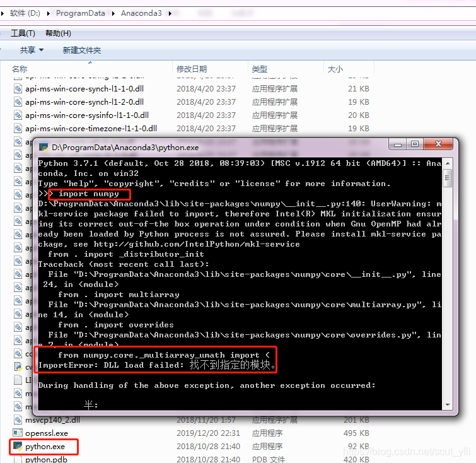This screenshot has height=463, width=476.
Task: Open the 帮助(H) menu
Action: (x=58, y=33)
